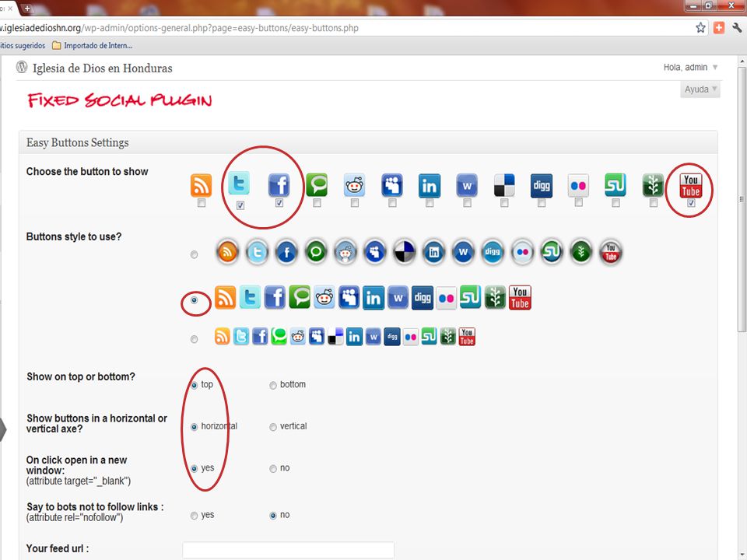Expand the Ayuda help dropdown

[x=700, y=89]
